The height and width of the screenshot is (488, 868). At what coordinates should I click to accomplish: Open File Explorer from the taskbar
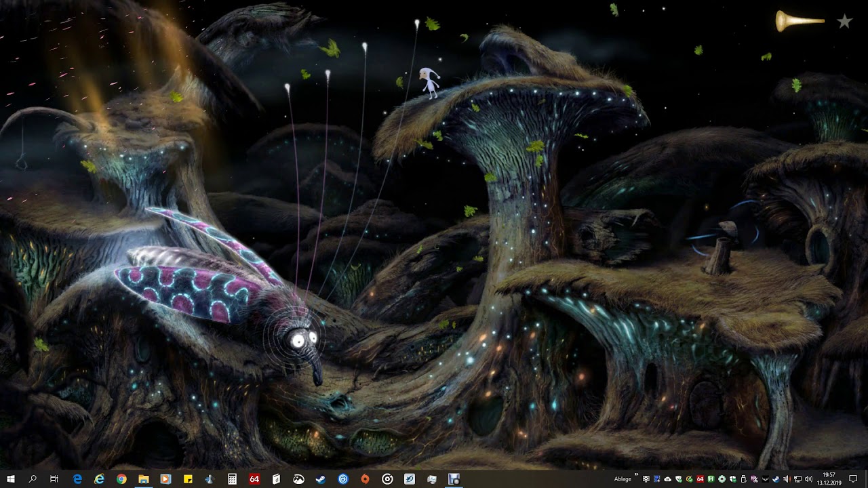[x=144, y=479]
